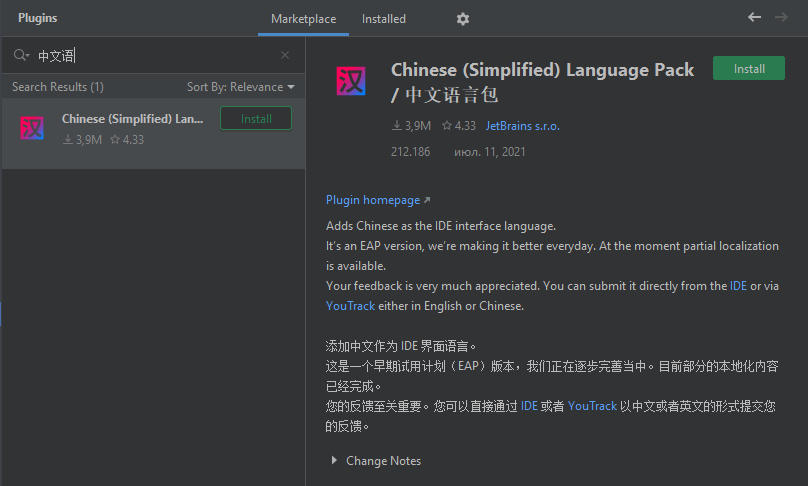Viewport: 808px width, 486px height.
Task: Open search history via magnifier icon
Action: tap(21, 55)
